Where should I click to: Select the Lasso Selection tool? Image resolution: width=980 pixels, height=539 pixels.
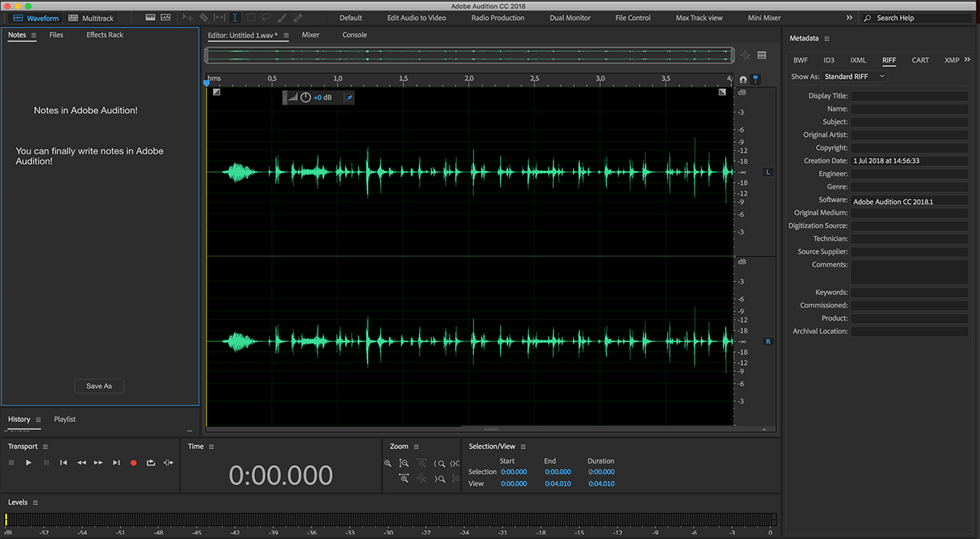[x=266, y=18]
